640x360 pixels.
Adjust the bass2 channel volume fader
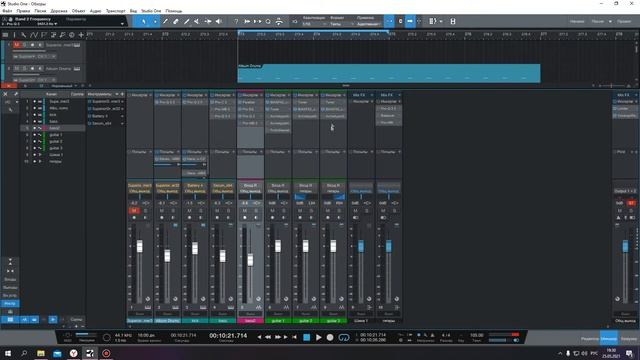click(250, 260)
